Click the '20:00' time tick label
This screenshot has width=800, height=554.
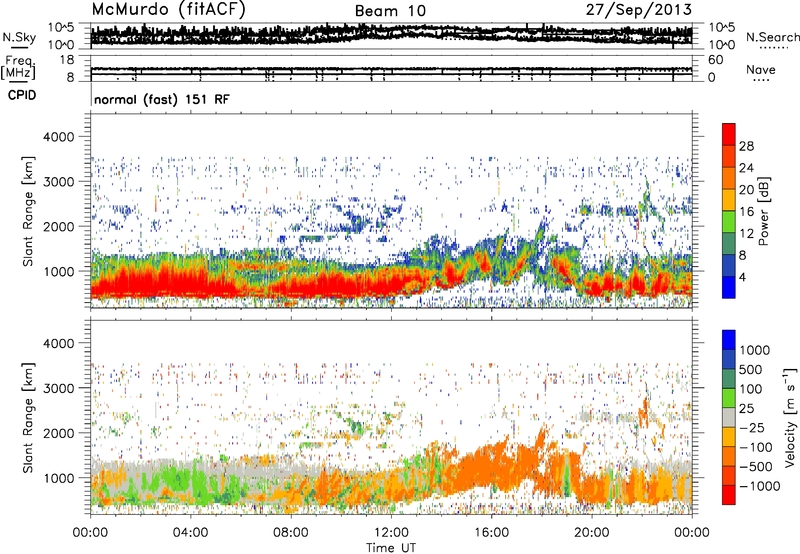click(x=591, y=533)
